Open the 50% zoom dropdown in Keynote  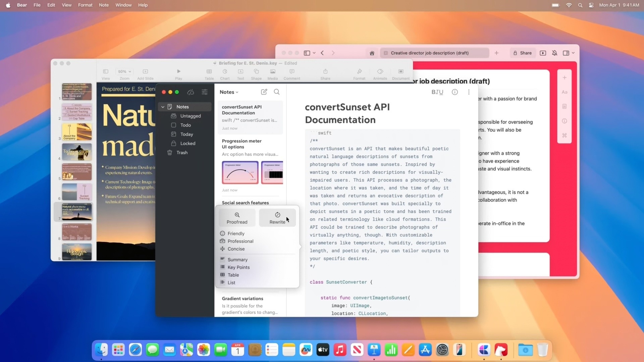click(124, 72)
